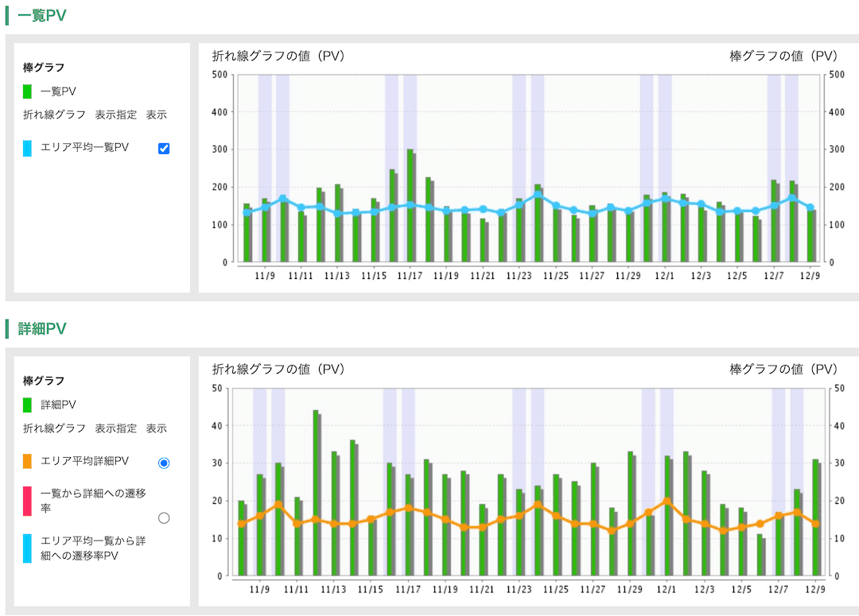859x616 pixels.
Task: Click the shortest green bar in 詳細PV chart
Action: (x=760, y=555)
